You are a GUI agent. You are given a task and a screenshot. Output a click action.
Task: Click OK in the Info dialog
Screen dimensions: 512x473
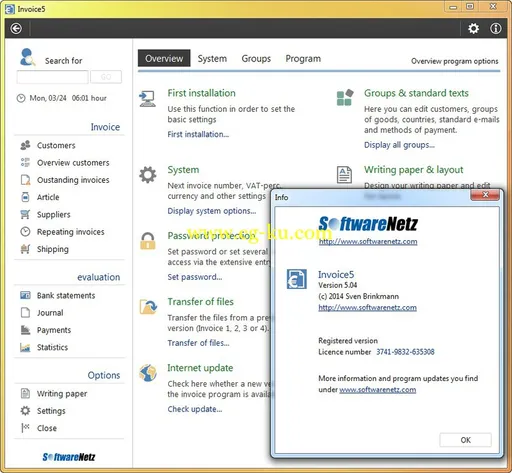465,440
